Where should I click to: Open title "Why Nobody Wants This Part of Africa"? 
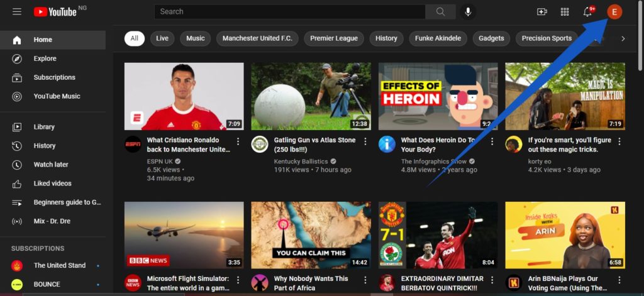tap(311, 283)
